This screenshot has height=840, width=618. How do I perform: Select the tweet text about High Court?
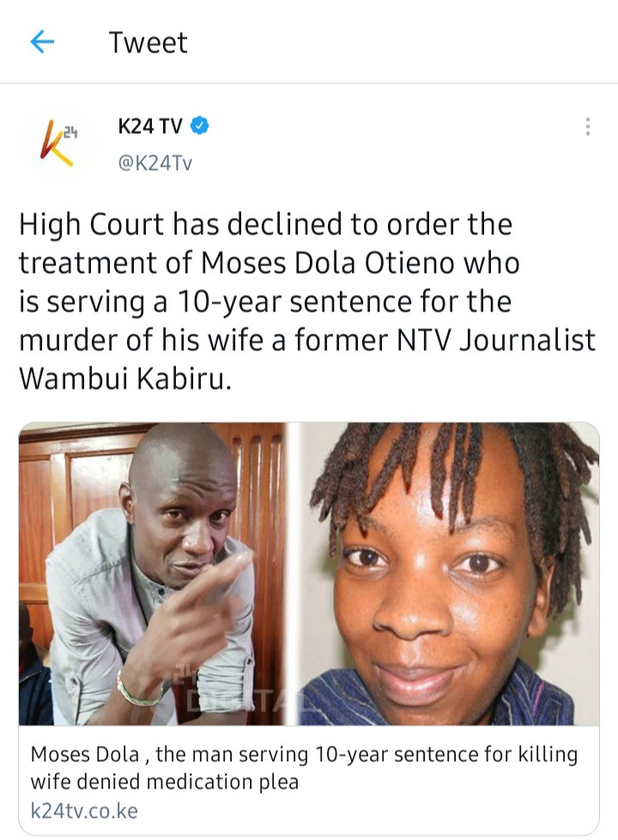(307, 302)
